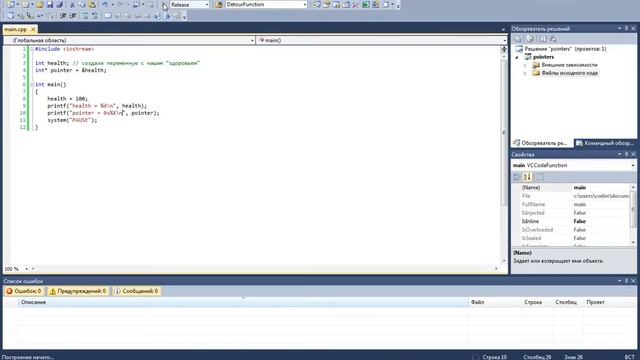Click the Decrease Indent icon
This screenshot has width=640, height=360.
click(63, 16)
